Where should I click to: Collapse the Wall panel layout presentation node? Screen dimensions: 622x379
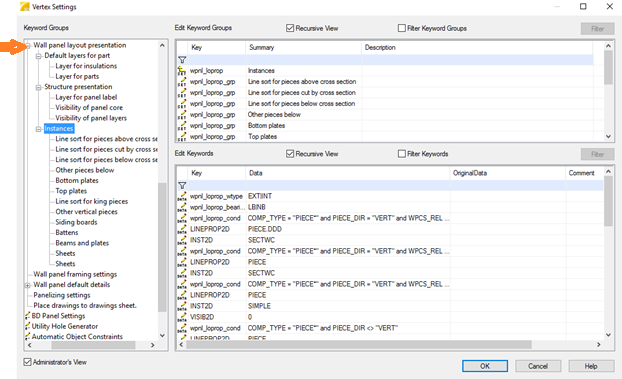coord(28,46)
